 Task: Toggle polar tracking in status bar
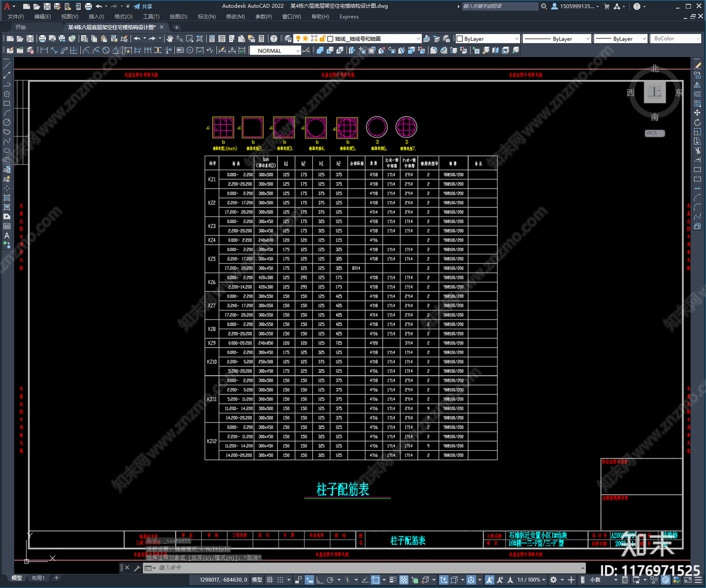point(330,580)
